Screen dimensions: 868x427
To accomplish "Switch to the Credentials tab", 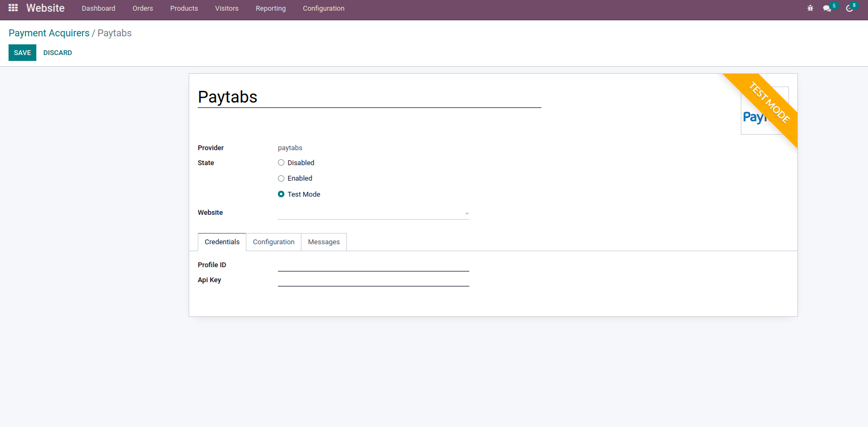I will point(222,242).
